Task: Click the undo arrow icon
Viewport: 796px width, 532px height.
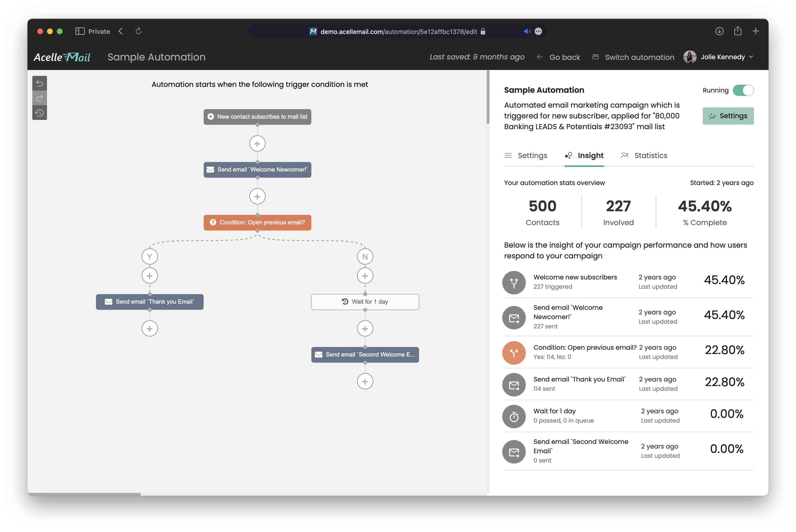Action: click(39, 83)
